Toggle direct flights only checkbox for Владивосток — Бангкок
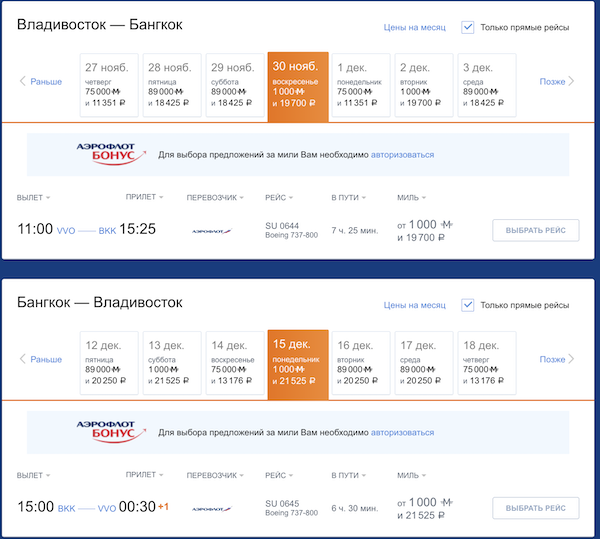 [467, 27]
